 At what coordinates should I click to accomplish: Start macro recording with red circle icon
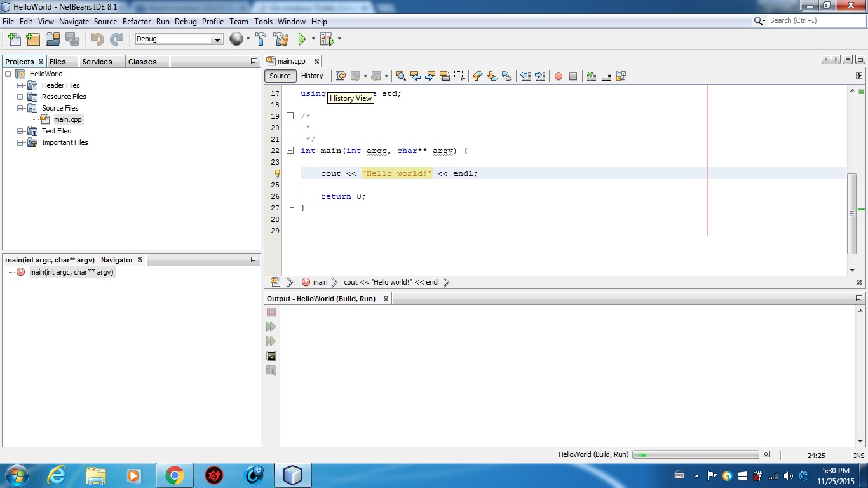point(559,76)
